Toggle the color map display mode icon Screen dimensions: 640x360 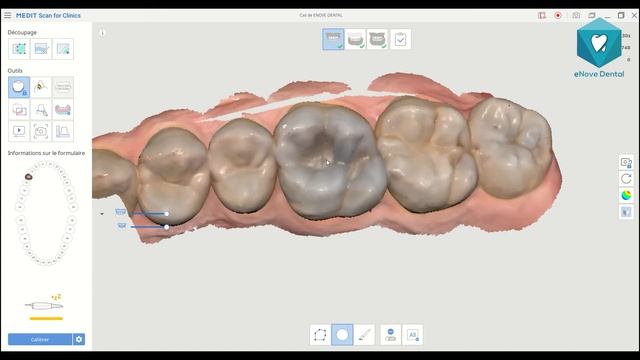(626, 196)
